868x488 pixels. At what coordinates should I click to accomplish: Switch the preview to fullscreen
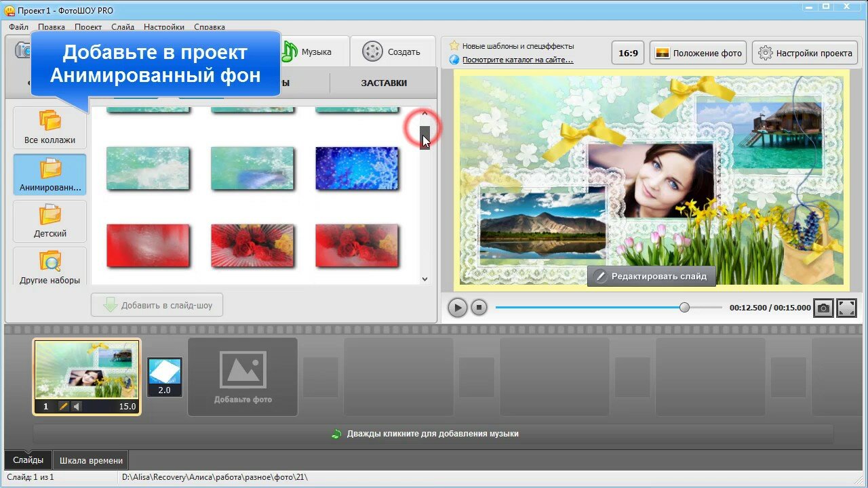pos(846,308)
